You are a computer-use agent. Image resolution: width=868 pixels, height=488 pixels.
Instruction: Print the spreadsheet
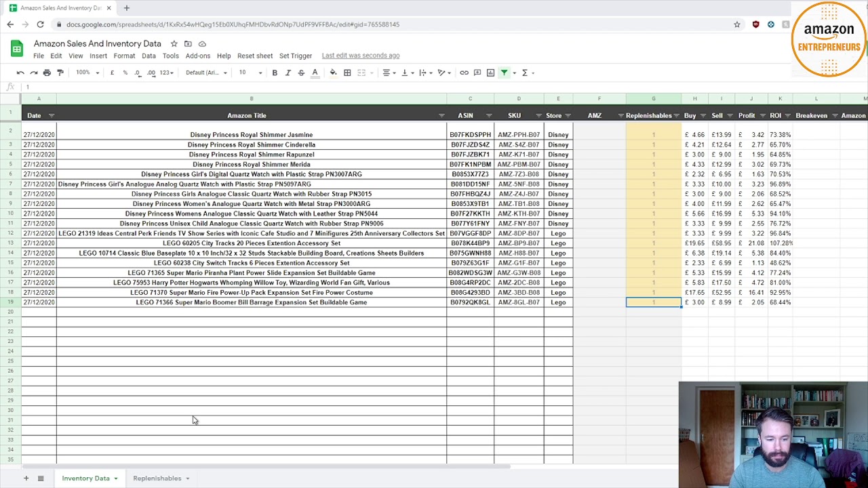click(x=47, y=73)
